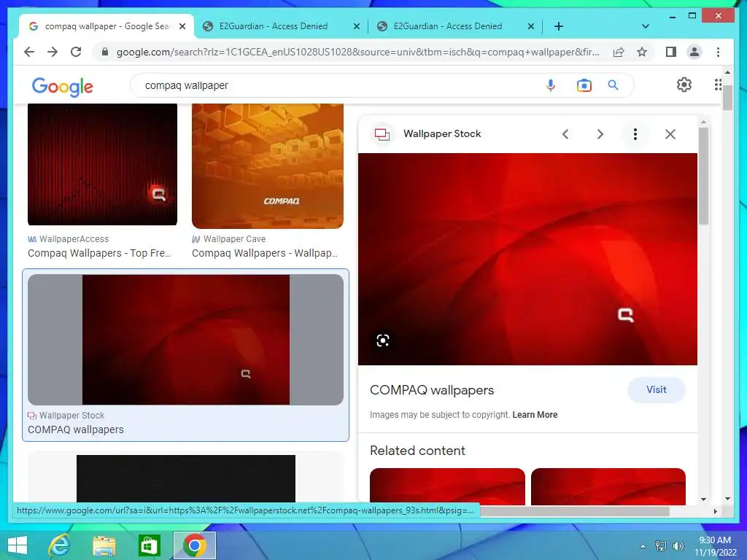Reload the Google search page
This screenshot has width=747, height=560.
76,52
